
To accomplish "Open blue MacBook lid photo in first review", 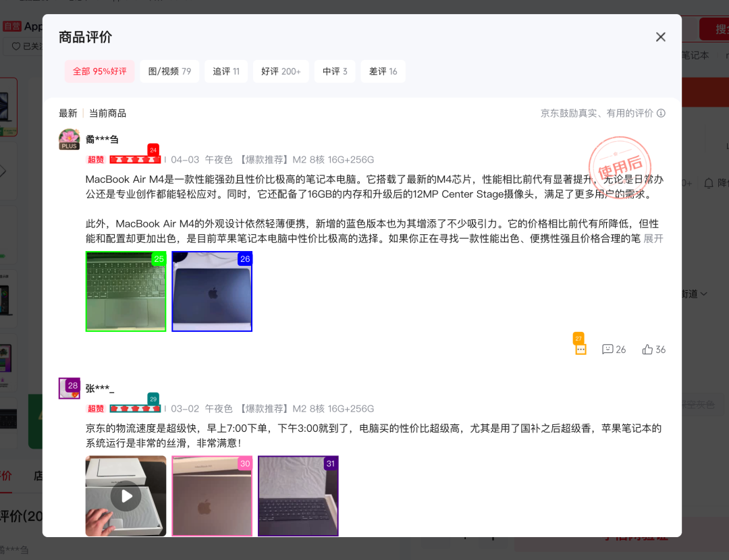I will (x=212, y=291).
